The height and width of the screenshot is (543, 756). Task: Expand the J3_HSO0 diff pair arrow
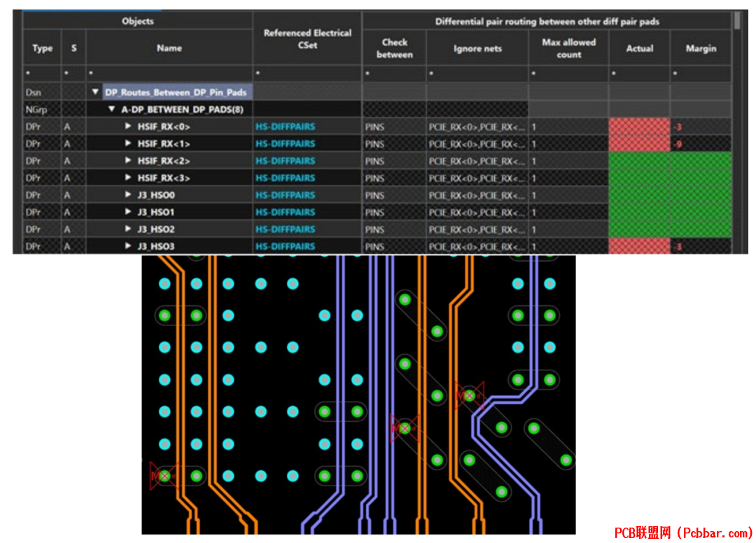point(128,195)
